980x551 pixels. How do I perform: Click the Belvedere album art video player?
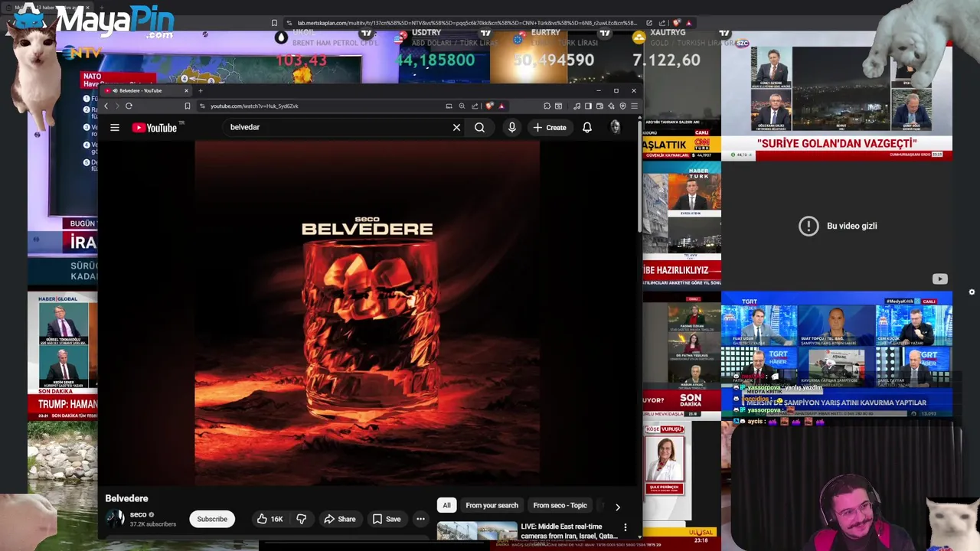click(x=367, y=312)
